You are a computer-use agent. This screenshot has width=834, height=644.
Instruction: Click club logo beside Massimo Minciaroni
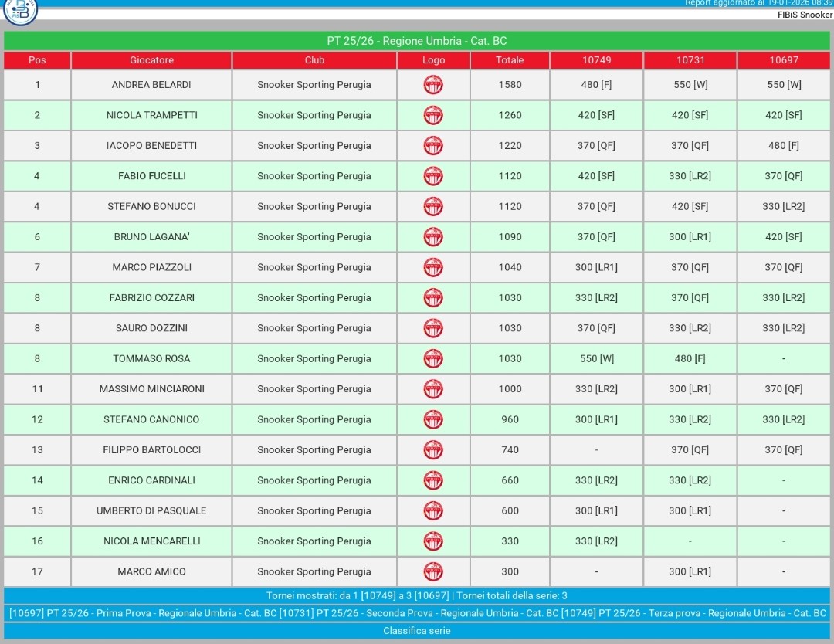pos(433,389)
